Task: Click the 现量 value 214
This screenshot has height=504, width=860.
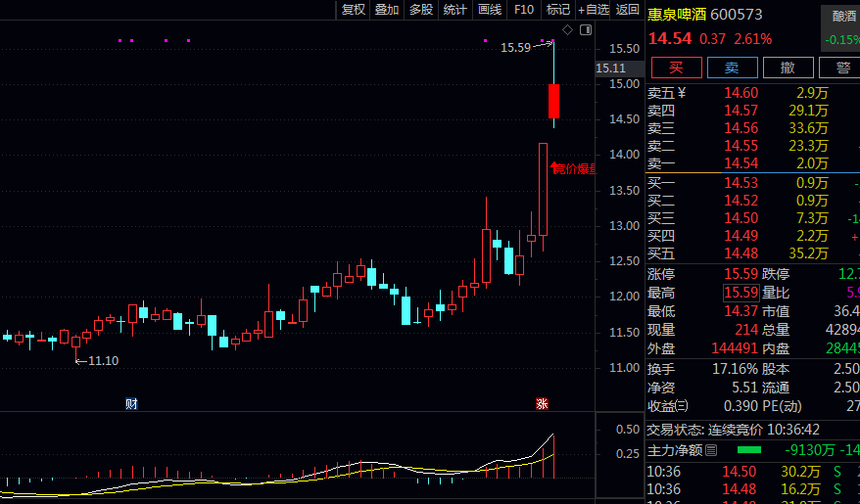Action: (x=746, y=330)
